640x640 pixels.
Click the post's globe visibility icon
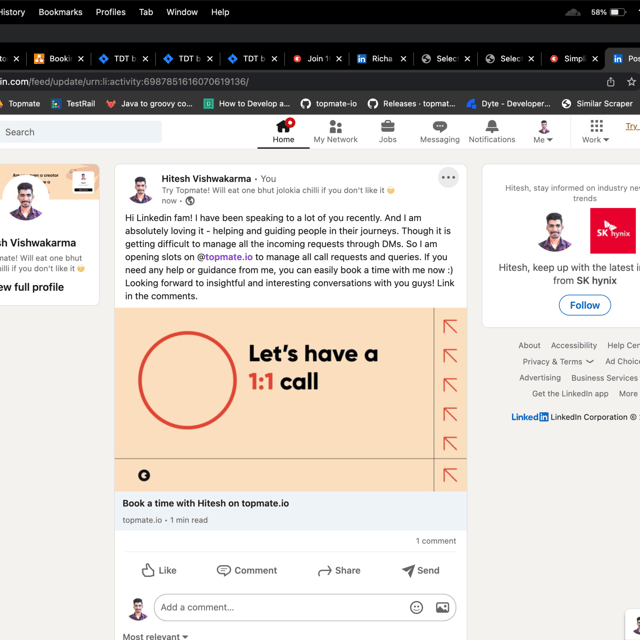click(x=190, y=201)
